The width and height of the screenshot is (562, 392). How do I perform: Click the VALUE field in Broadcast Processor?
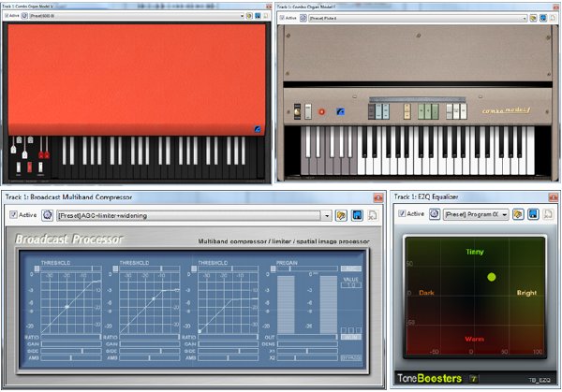coord(351,285)
